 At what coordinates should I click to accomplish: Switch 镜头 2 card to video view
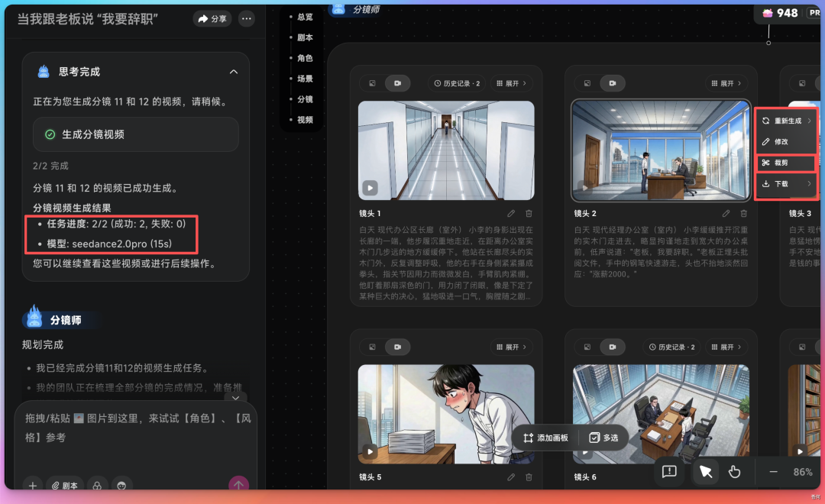pos(613,82)
